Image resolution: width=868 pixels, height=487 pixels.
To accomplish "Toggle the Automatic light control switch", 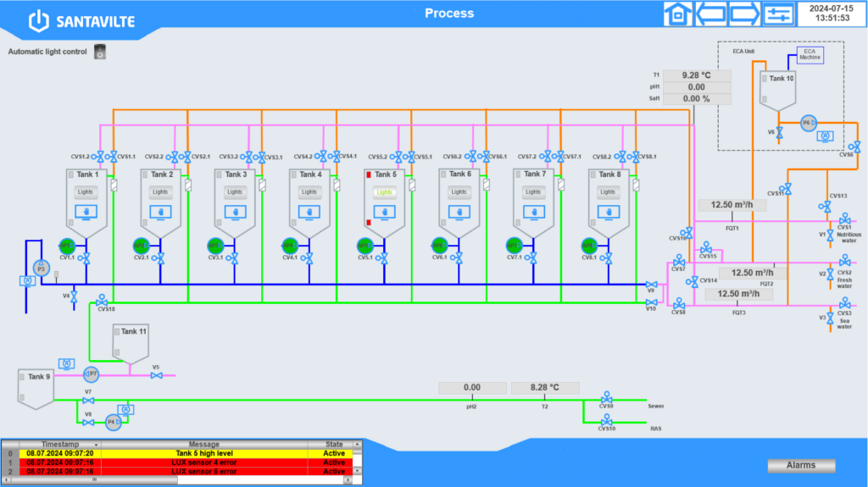I will click(x=100, y=52).
